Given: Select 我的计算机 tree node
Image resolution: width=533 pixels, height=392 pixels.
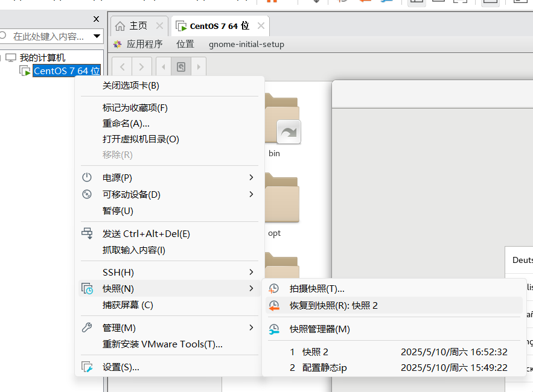Looking at the screenshot, I should coord(42,58).
